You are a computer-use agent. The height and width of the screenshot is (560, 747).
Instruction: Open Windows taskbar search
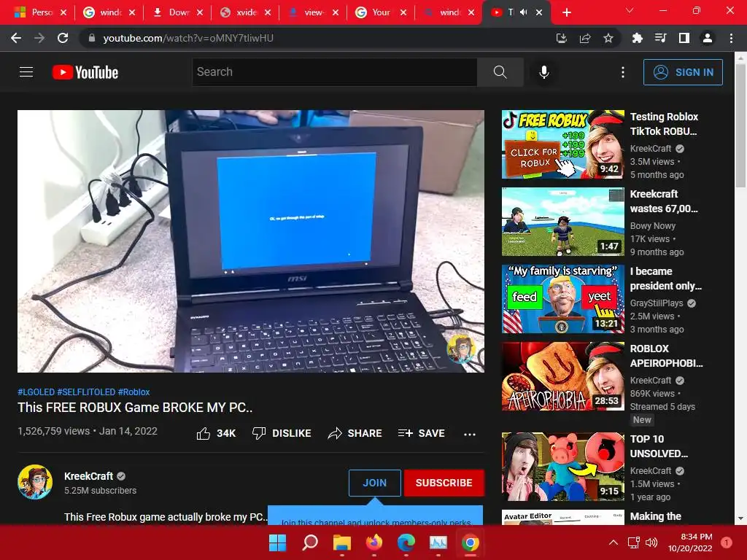pyautogui.click(x=310, y=542)
